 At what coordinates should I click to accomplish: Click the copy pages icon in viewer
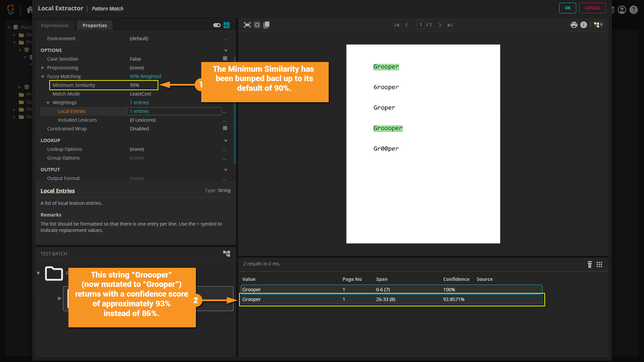tap(267, 25)
